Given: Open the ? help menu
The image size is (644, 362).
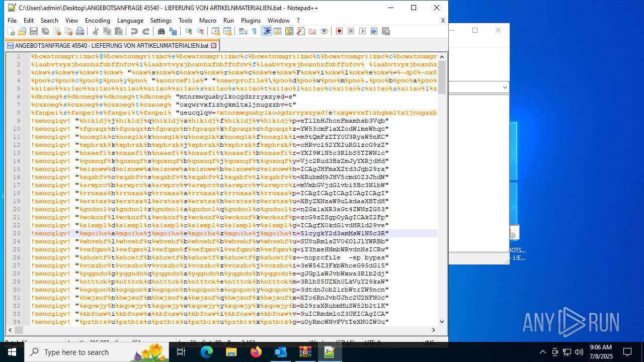Looking at the screenshot, I should (x=298, y=21).
